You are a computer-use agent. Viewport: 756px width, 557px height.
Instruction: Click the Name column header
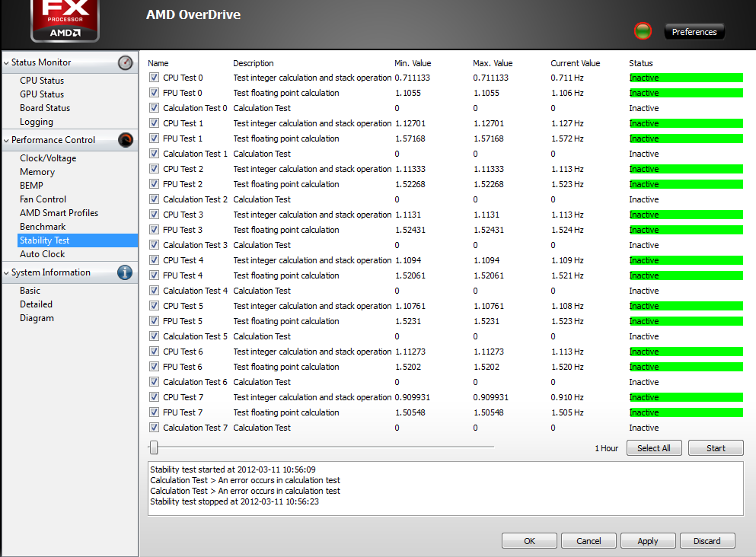pyautogui.click(x=158, y=63)
